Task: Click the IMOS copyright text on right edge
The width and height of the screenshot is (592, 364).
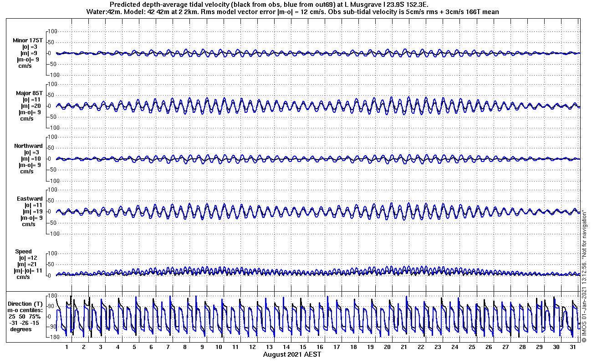Action: point(584,276)
